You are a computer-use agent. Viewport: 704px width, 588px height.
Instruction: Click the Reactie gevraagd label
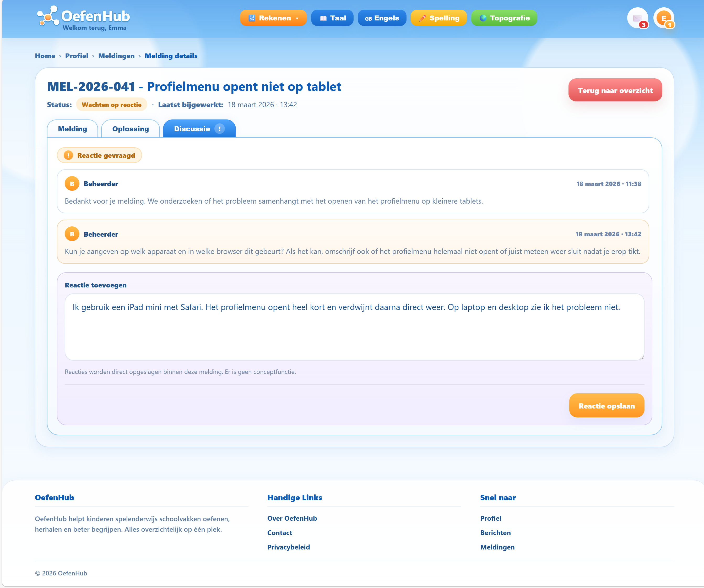point(106,155)
